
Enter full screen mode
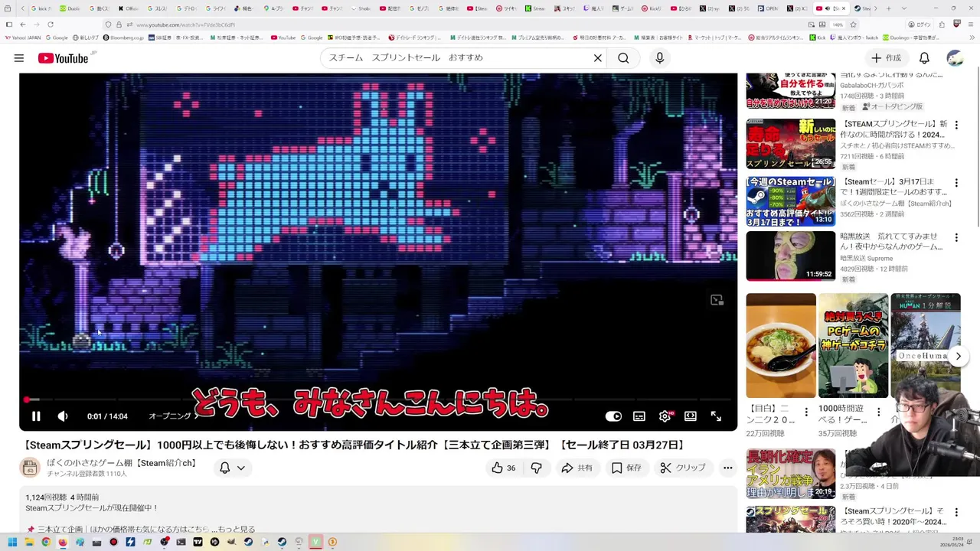coord(716,416)
